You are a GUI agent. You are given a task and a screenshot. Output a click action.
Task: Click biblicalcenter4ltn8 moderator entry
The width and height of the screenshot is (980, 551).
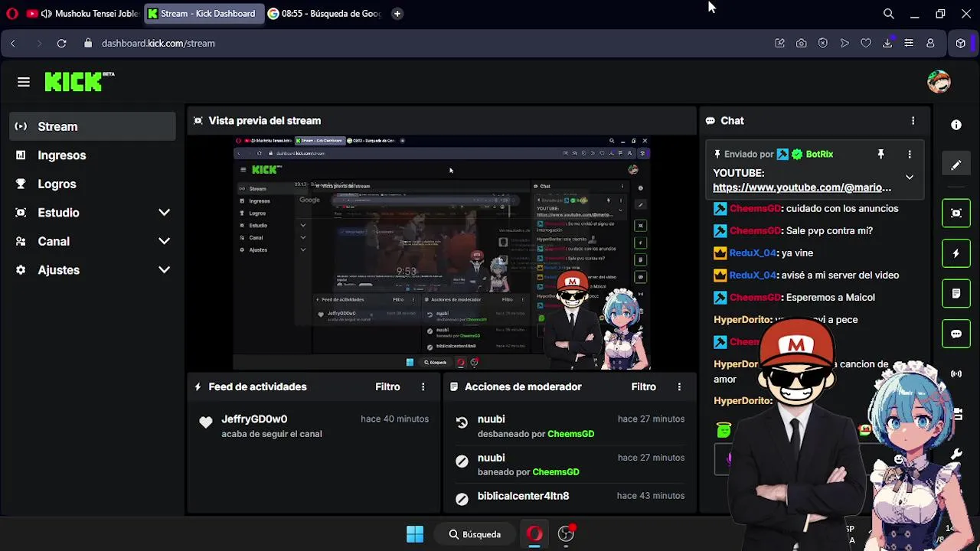click(x=523, y=496)
